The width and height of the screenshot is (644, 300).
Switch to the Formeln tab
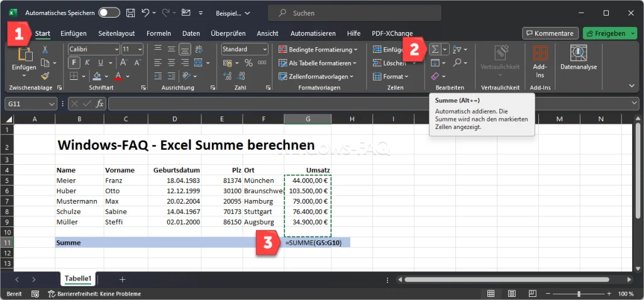pos(158,34)
